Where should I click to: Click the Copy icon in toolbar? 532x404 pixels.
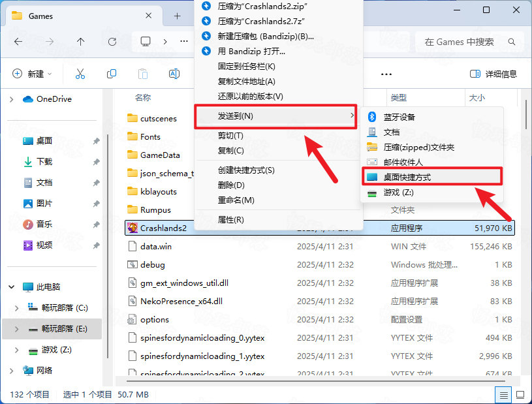[x=111, y=74]
